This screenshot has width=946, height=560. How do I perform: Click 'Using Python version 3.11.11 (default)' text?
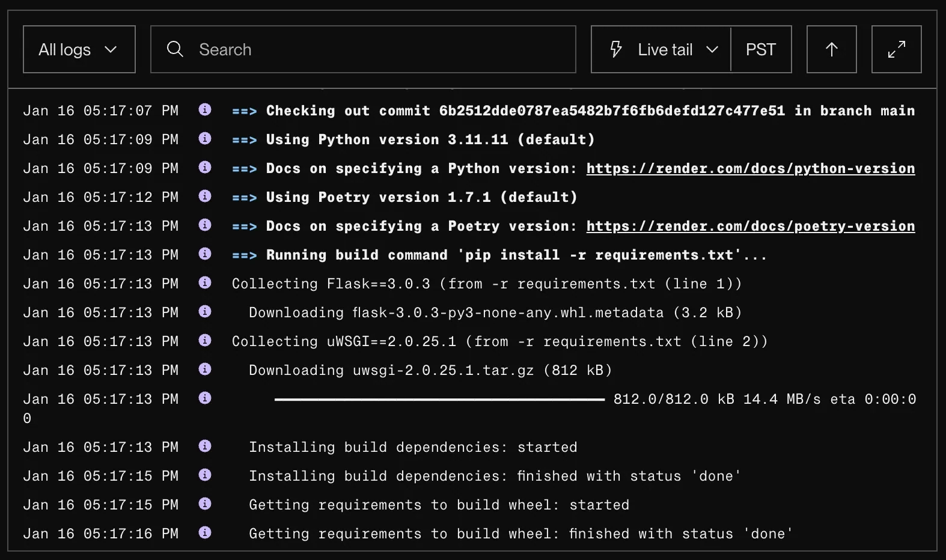tap(430, 139)
